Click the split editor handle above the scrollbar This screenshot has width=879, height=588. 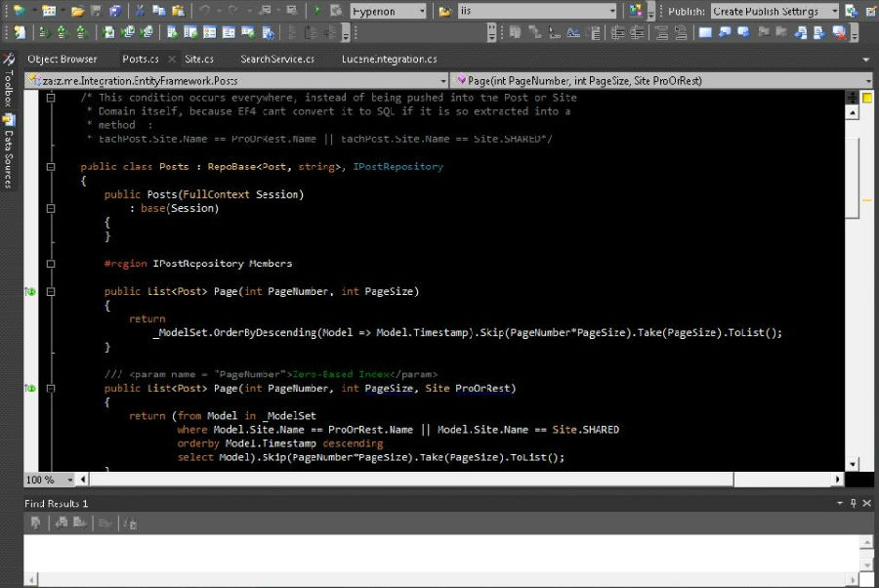tap(852, 98)
